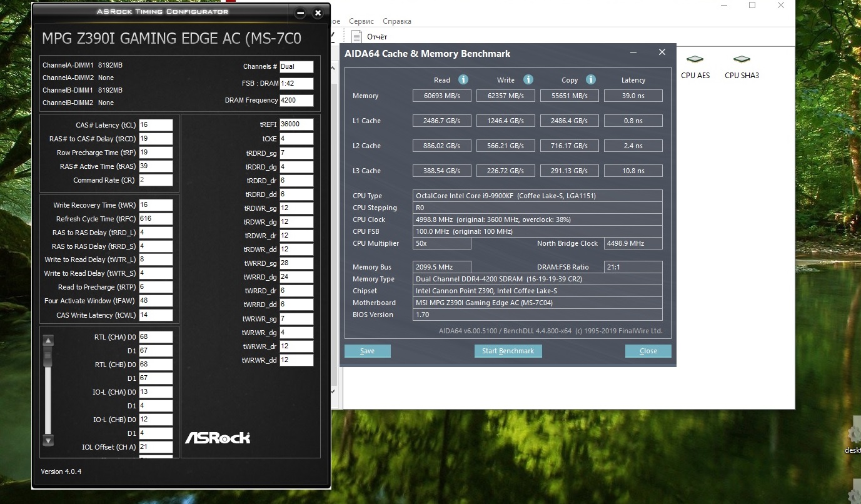
Task: Click the Memory Latency value 39.0 ns
Action: click(633, 96)
